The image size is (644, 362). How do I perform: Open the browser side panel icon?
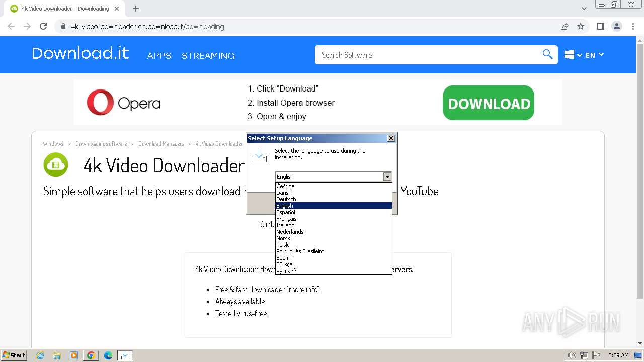point(600,26)
